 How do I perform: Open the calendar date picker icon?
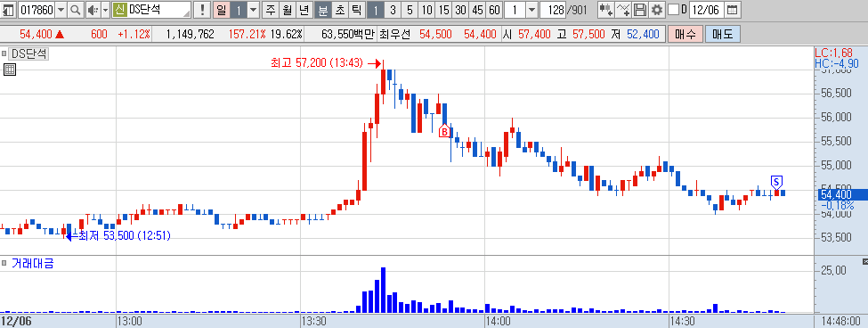coord(732,10)
